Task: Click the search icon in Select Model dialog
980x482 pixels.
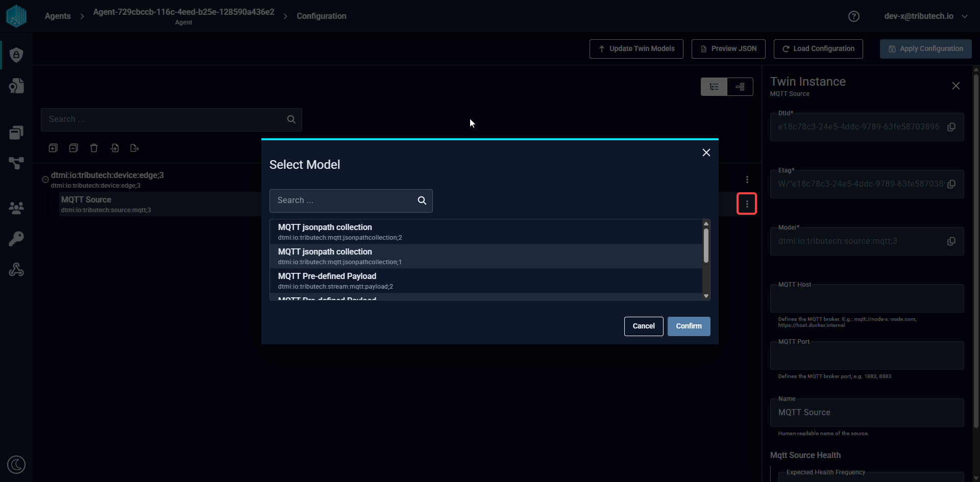Action: pos(422,200)
